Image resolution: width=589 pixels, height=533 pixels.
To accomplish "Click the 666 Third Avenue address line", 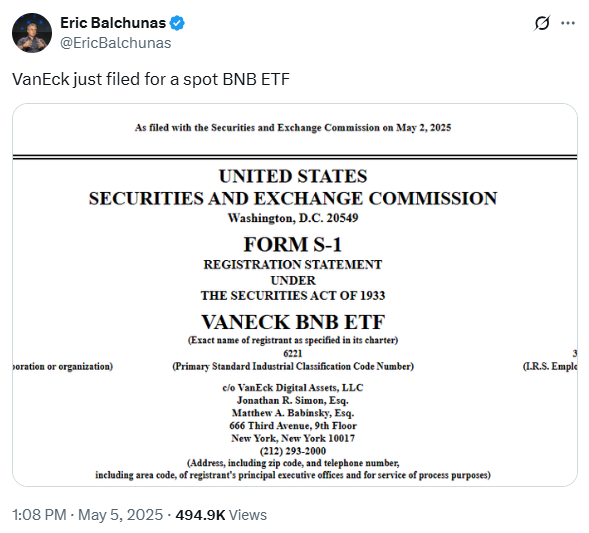I will tap(293, 426).
